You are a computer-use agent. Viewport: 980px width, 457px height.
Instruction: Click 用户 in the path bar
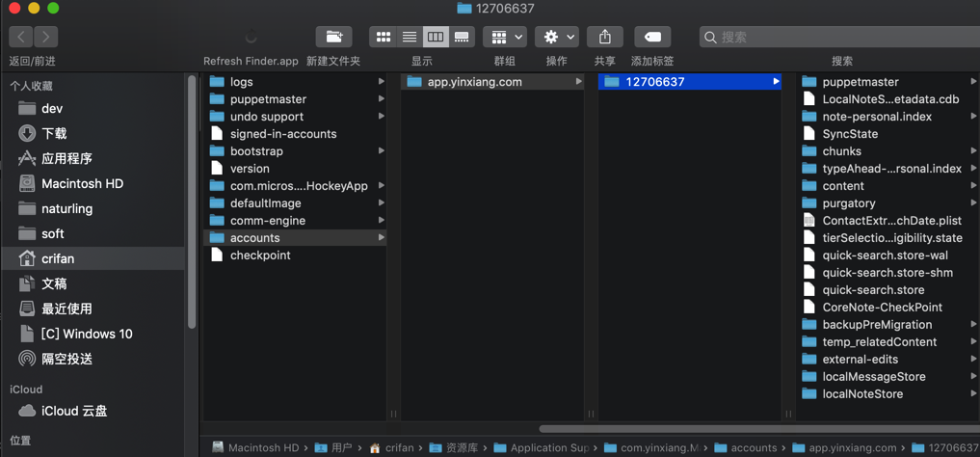333,447
